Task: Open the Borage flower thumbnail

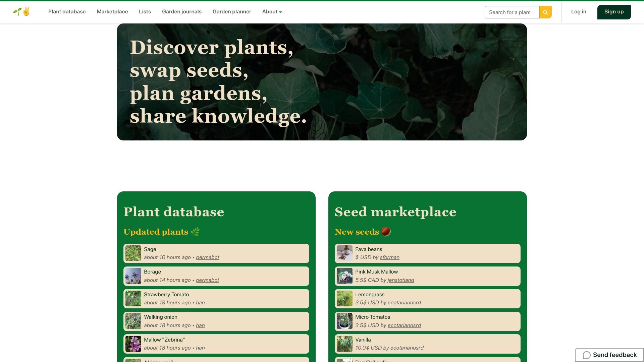Action: (133, 276)
